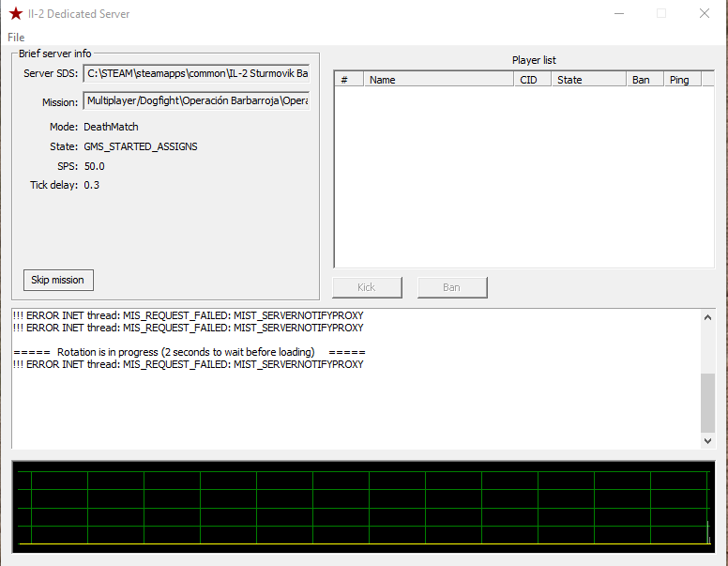Click the Ping column header

pyautogui.click(x=683, y=80)
